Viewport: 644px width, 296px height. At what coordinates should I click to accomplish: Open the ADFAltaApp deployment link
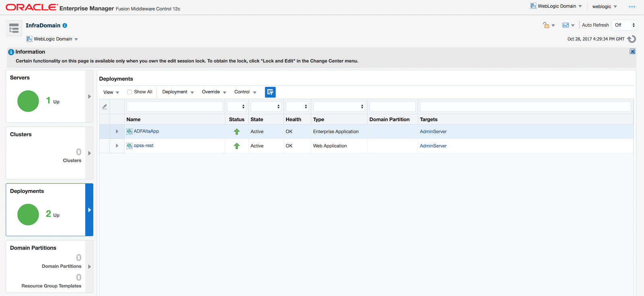146,131
